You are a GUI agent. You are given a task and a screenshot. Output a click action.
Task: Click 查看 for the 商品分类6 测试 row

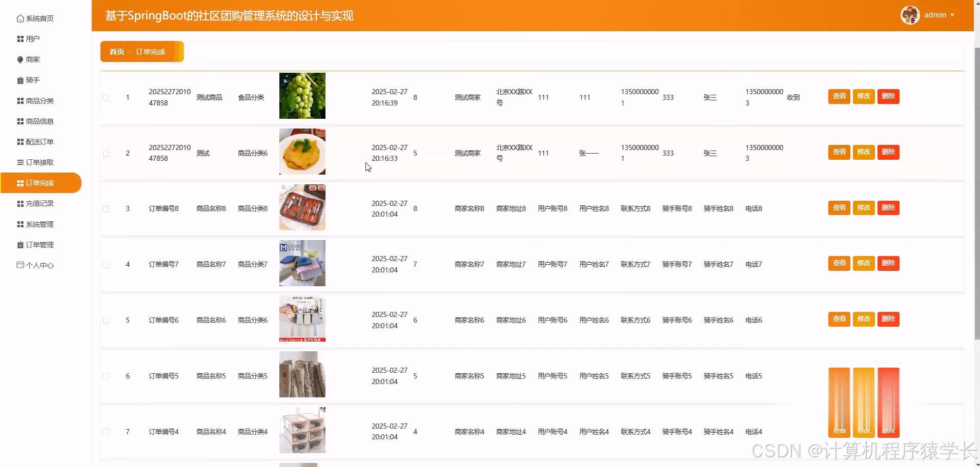839,152
